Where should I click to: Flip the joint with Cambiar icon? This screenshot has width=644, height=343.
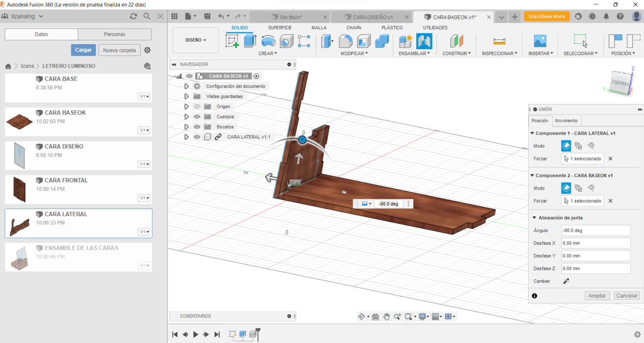(566, 281)
